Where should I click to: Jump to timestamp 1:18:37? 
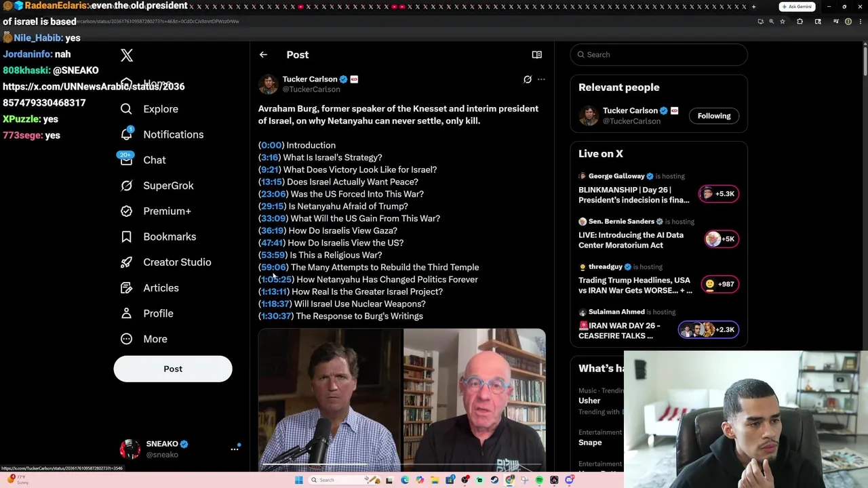pos(275,304)
